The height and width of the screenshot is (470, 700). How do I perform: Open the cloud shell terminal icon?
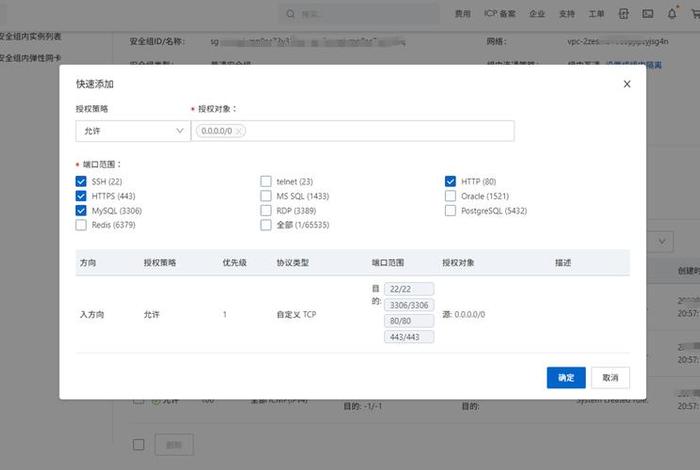click(x=648, y=14)
